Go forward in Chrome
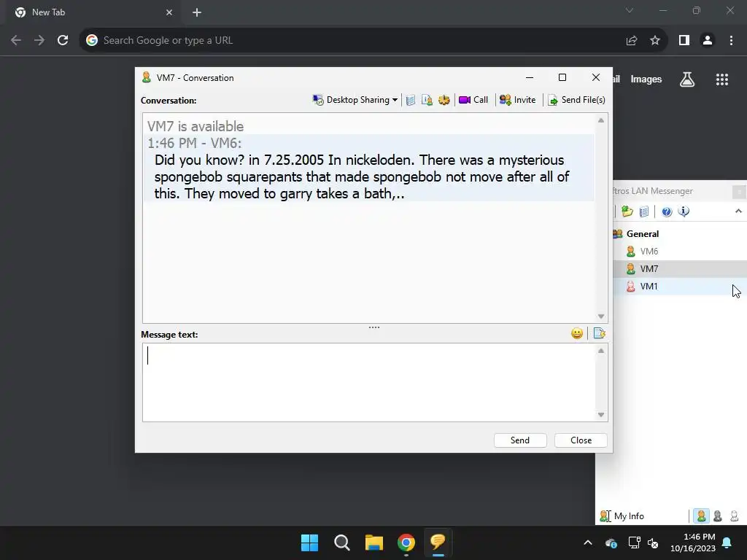This screenshot has height=560, width=747. pyautogui.click(x=39, y=41)
